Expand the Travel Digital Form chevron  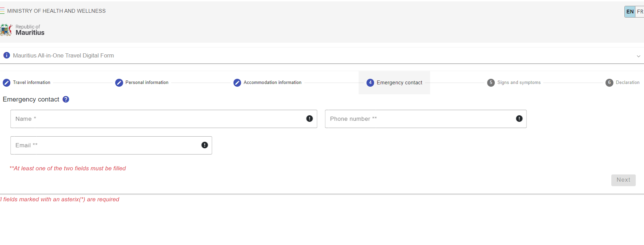638,56
